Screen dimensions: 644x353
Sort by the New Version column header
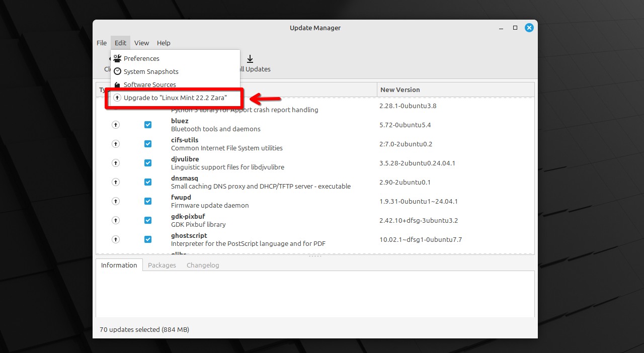(455, 90)
